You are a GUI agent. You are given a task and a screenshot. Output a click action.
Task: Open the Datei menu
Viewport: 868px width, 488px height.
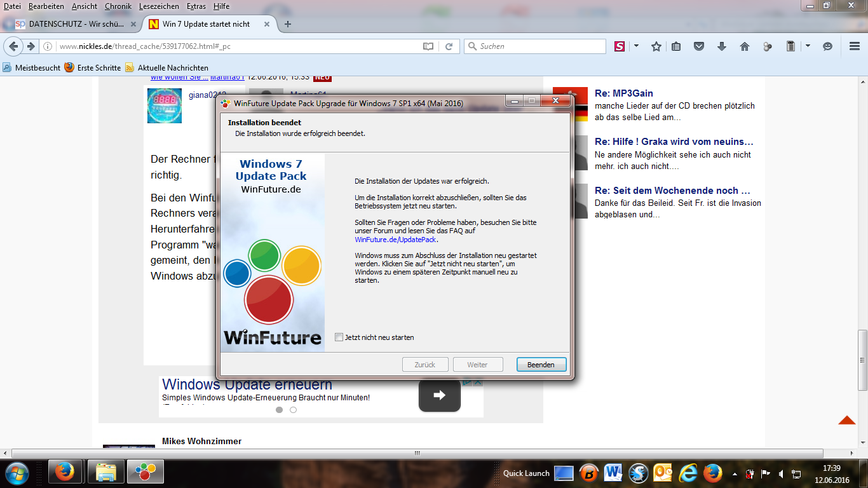click(x=12, y=6)
